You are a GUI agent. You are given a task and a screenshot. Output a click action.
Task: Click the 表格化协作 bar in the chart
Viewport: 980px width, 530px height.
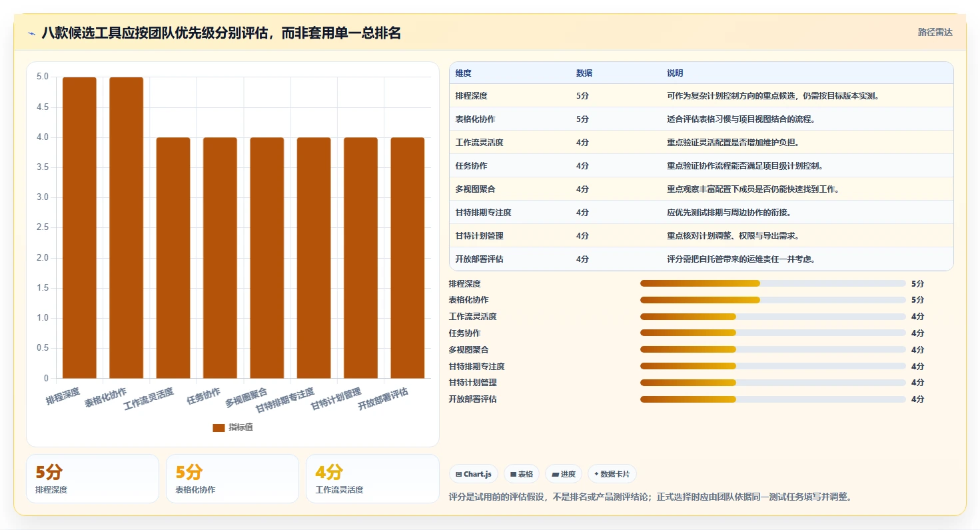pyautogui.click(x=127, y=228)
